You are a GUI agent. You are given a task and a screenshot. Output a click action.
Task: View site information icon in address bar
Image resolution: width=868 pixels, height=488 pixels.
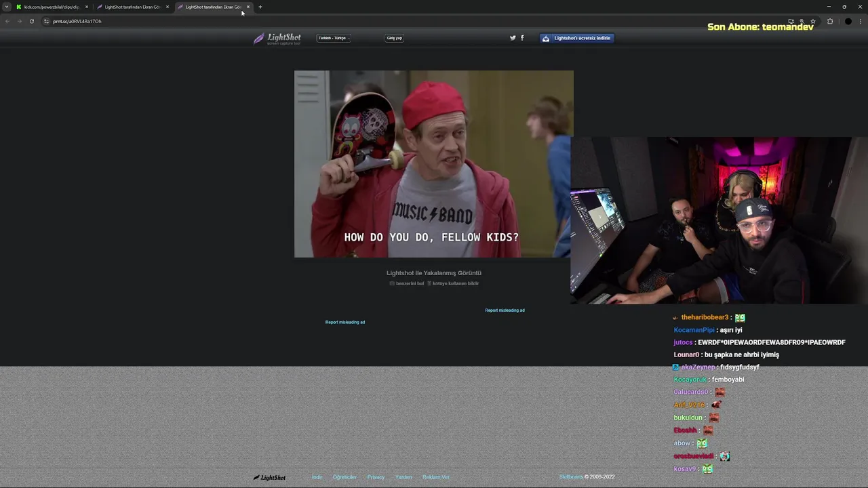(46, 21)
